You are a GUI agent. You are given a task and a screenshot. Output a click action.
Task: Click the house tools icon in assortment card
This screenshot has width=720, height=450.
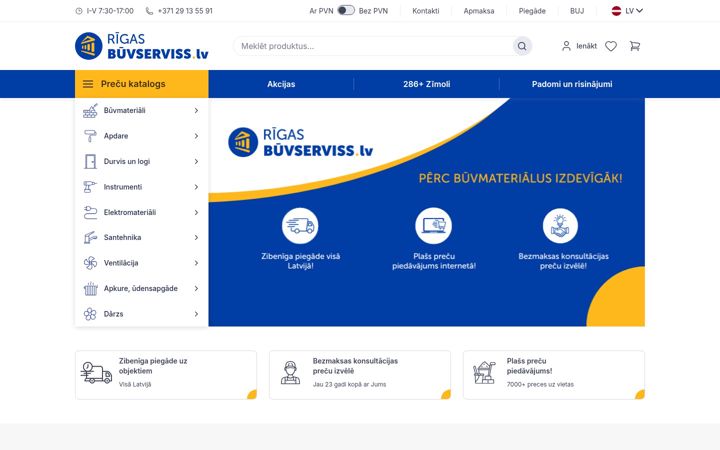(484, 373)
